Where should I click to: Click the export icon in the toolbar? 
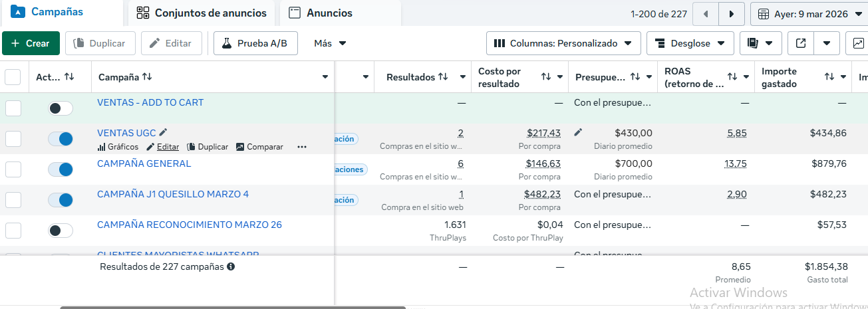(x=801, y=43)
